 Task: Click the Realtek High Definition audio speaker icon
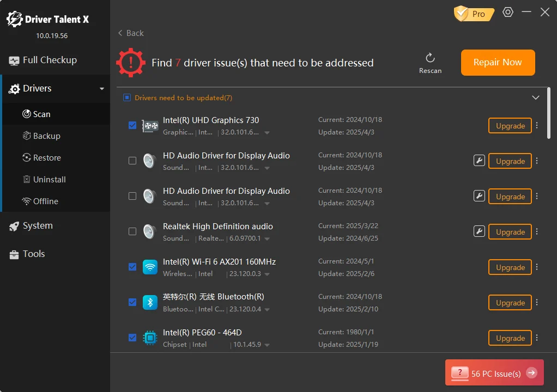(150, 231)
